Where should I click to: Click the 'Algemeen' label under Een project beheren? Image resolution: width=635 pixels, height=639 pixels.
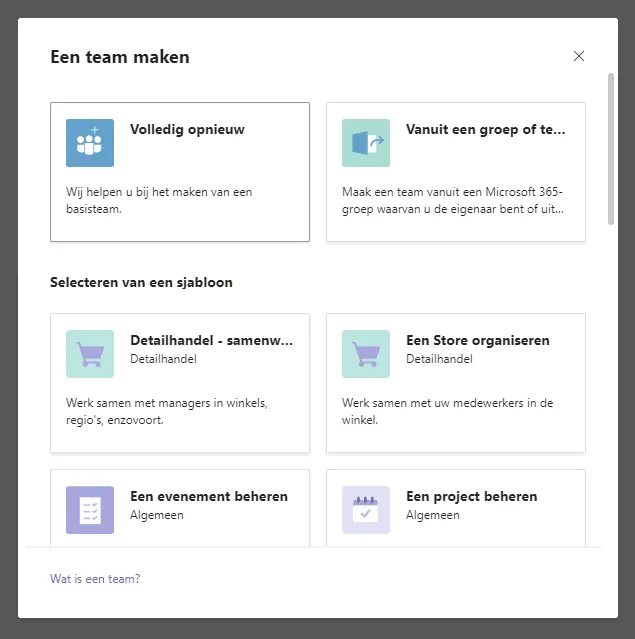[x=432, y=515]
